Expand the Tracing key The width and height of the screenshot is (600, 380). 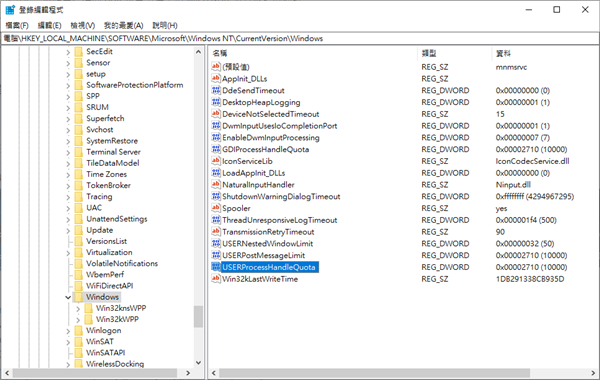point(68,197)
